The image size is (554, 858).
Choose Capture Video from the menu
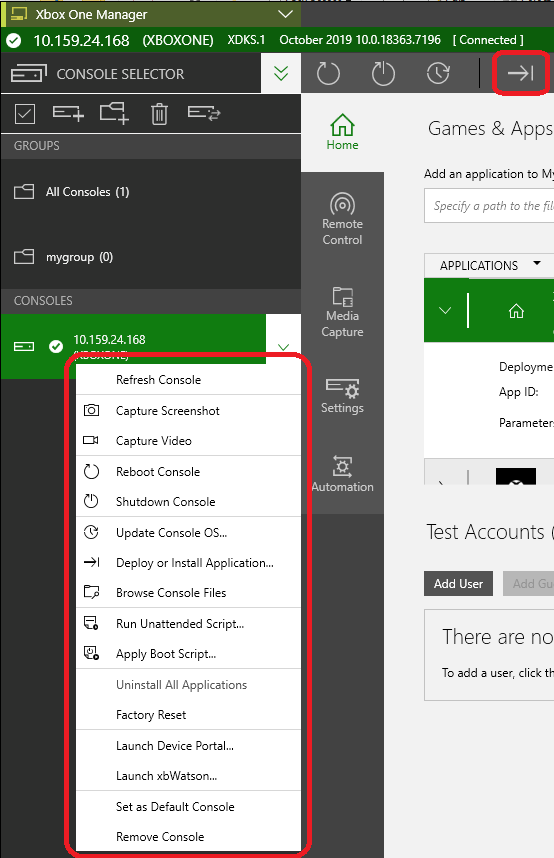click(188, 441)
